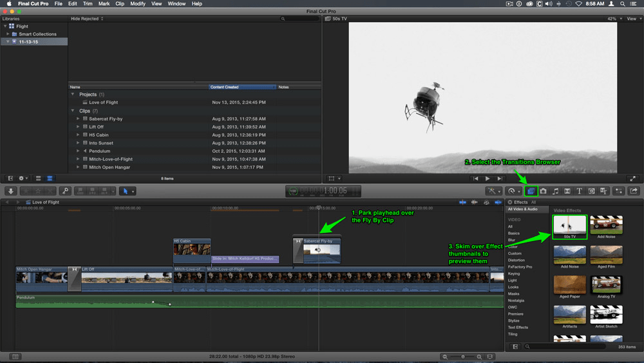Select the Blur effects category
Screen dimensions: 644x363
click(511, 240)
